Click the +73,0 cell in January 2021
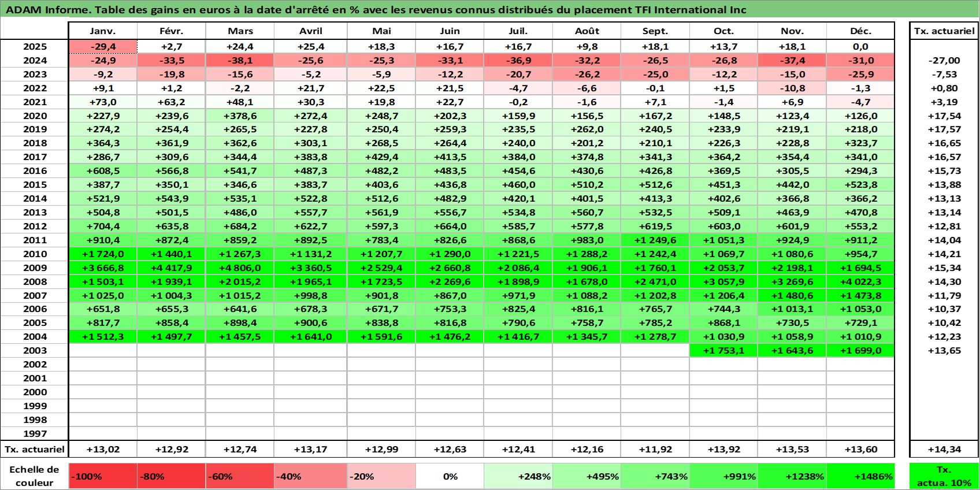The width and height of the screenshot is (980, 490). pyautogui.click(x=103, y=102)
